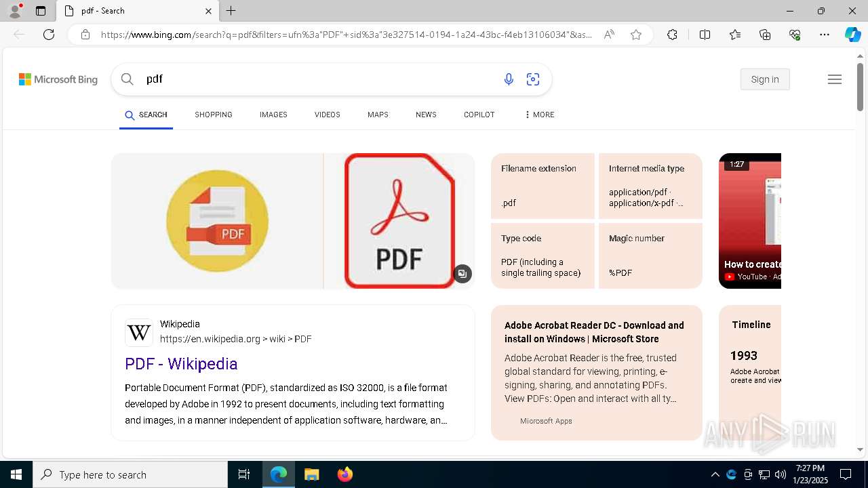Viewport: 868px width, 488px height.
Task: Click the Timeline 1993 card
Action: tap(750, 373)
